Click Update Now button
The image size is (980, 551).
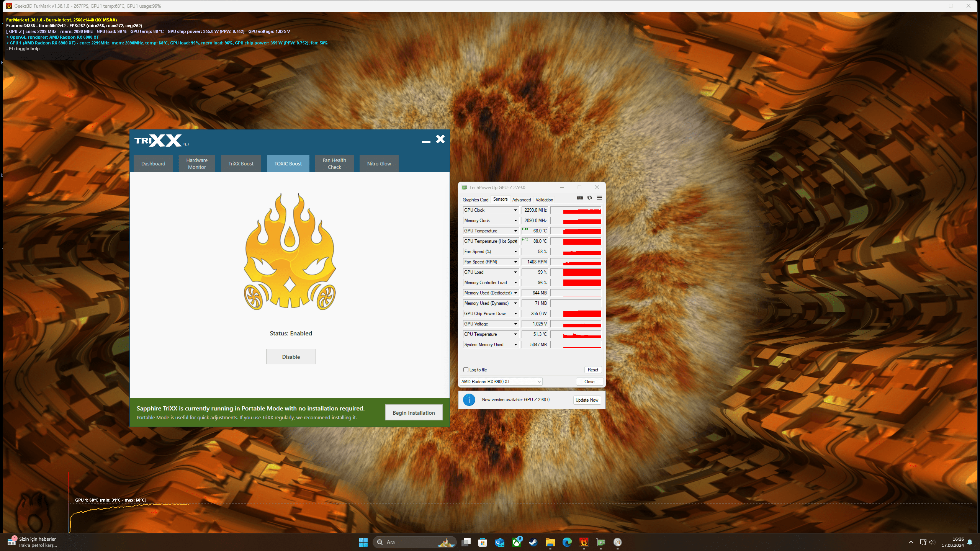point(586,400)
